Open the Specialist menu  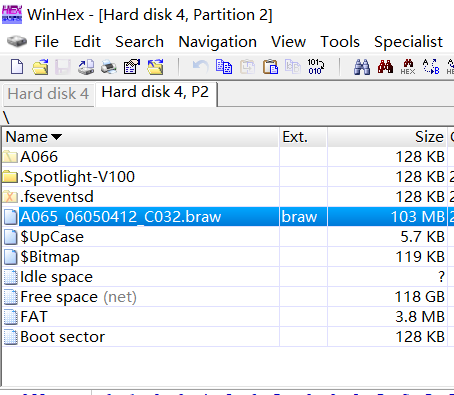coord(408,42)
